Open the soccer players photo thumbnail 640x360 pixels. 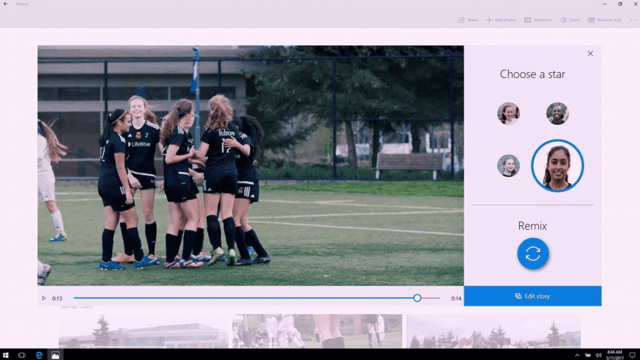(317, 331)
